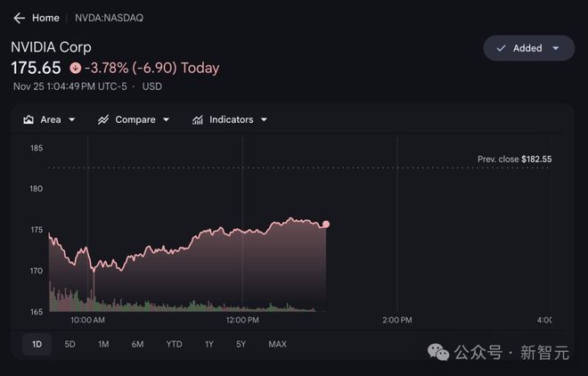Click the Prev. close $182.55 label
This screenshot has width=588, height=376.
pos(514,159)
